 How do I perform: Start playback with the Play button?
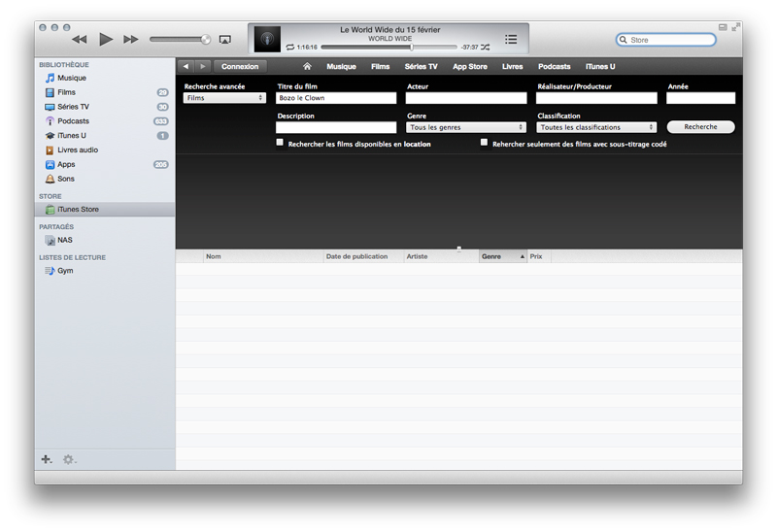click(106, 39)
